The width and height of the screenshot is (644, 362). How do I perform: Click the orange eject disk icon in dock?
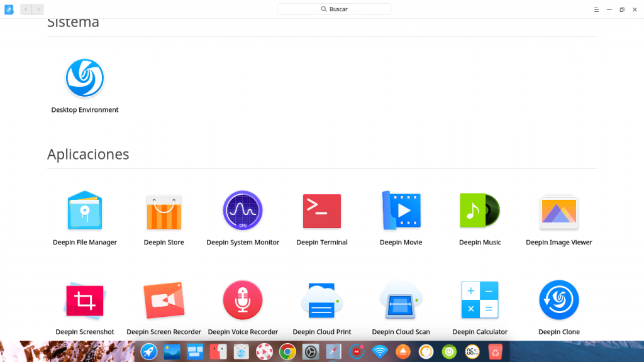pos(403,352)
